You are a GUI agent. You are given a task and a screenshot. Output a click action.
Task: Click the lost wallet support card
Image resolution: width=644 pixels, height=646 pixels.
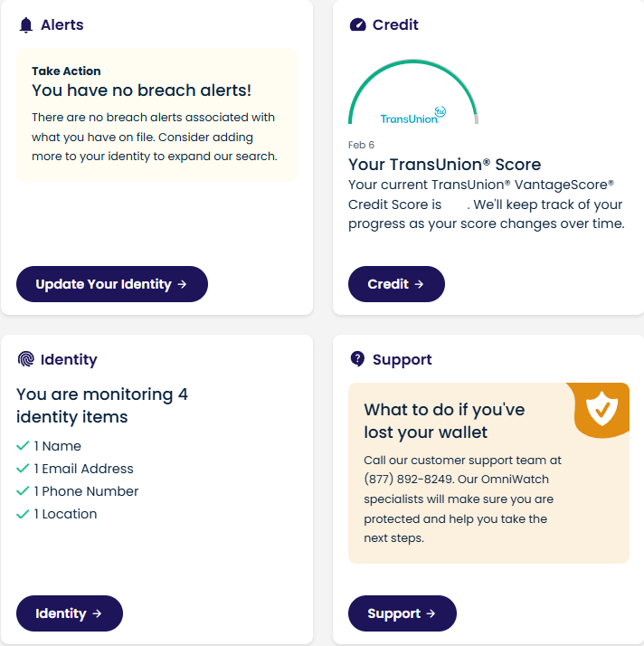(488, 473)
